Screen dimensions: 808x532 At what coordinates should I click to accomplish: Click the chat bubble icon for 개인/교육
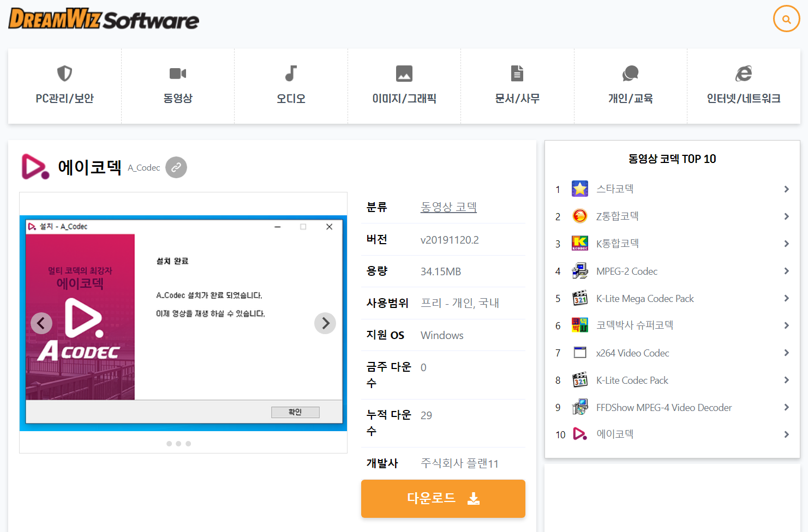click(630, 73)
